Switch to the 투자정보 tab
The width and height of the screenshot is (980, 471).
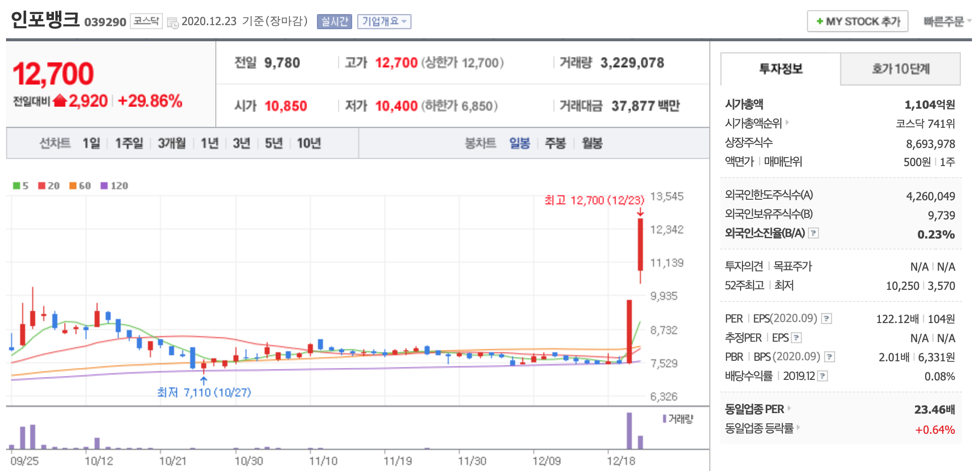(781, 69)
